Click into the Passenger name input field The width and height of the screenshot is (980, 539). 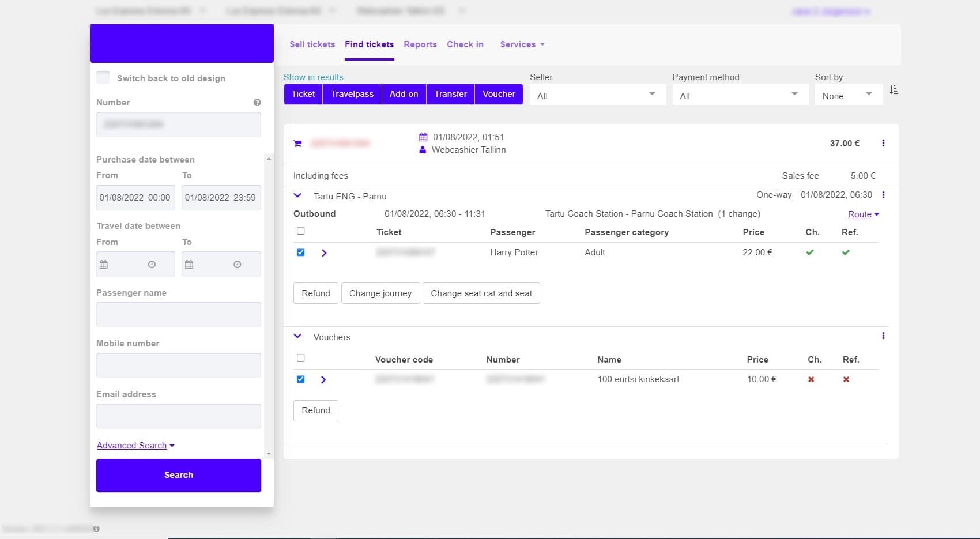179,315
